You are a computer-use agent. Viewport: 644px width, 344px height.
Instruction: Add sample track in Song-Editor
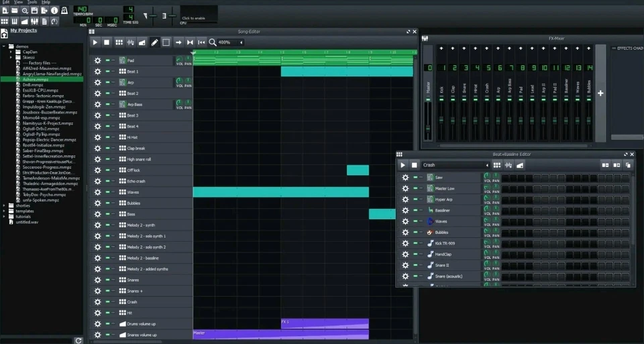(131, 42)
